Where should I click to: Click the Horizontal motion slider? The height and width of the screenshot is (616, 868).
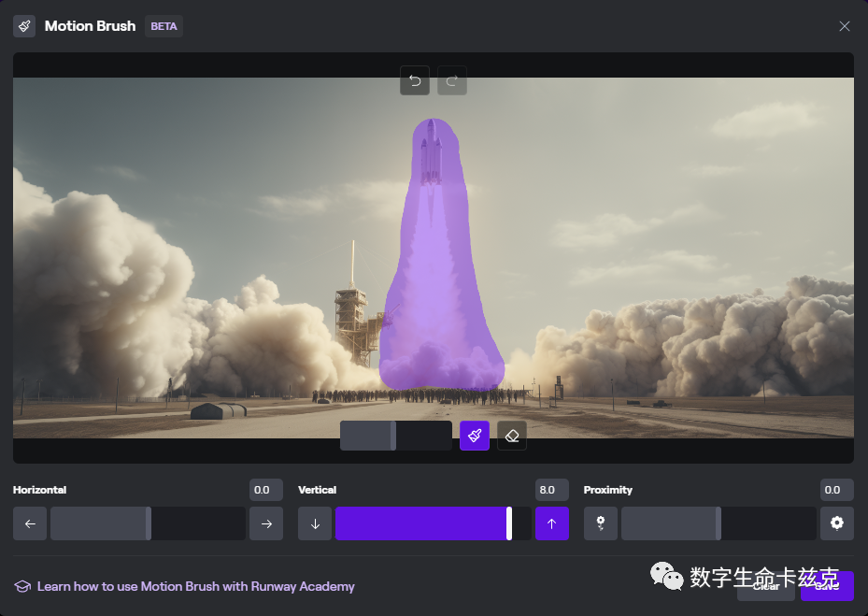point(148,523)
